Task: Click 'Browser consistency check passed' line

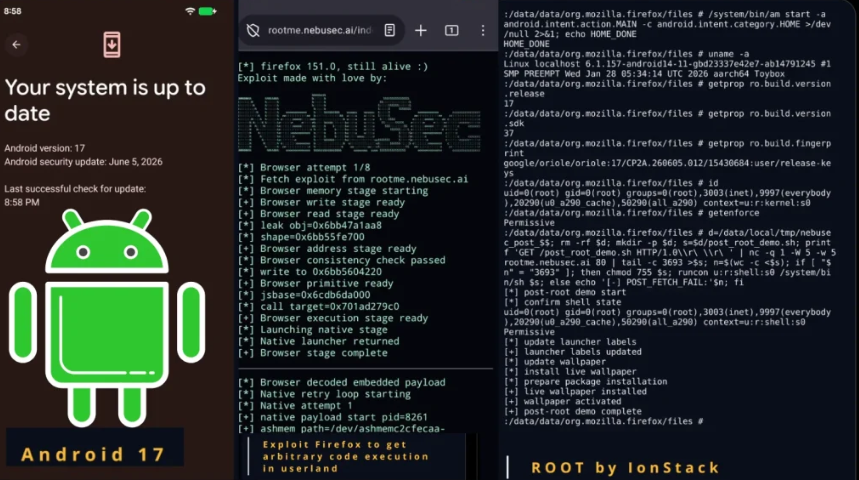Action: pyautogui.click(x=341, y=260)
